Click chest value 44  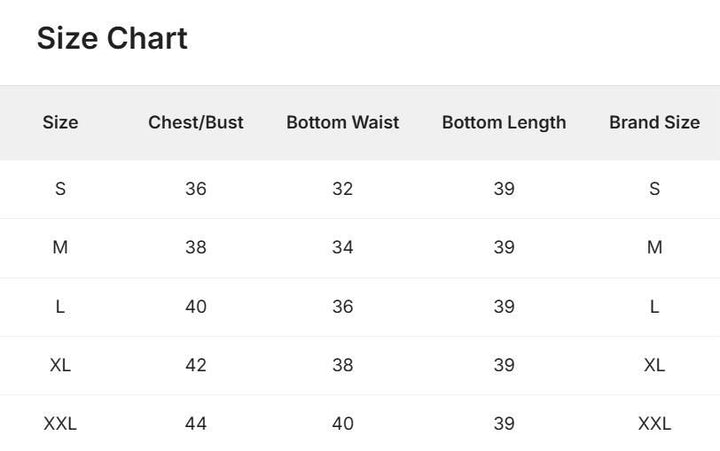(196, 424)
